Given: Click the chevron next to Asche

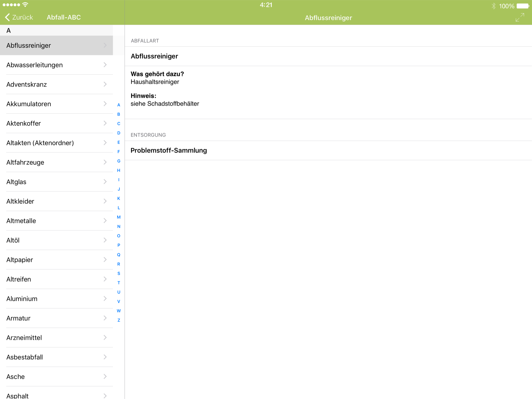Looking at the screenshot, I should [x=105, y=377].
